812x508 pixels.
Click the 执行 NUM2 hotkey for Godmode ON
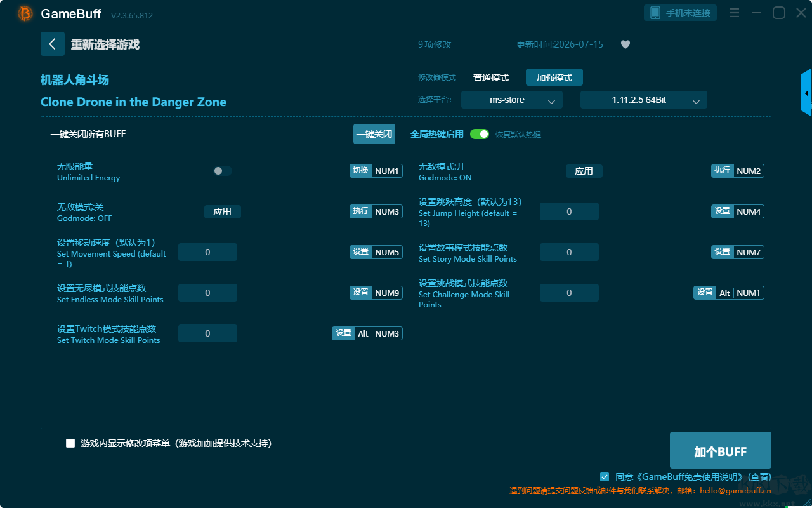(x=738, y=171)
